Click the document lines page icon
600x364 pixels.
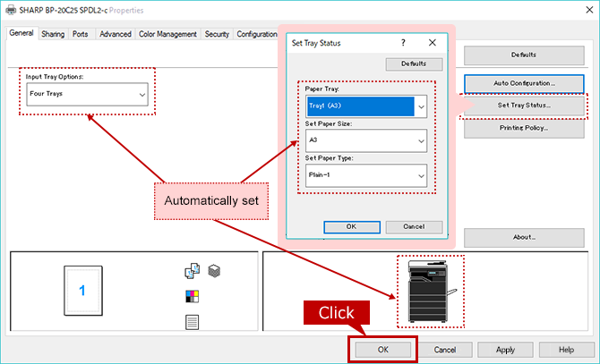tap(193, 322)
